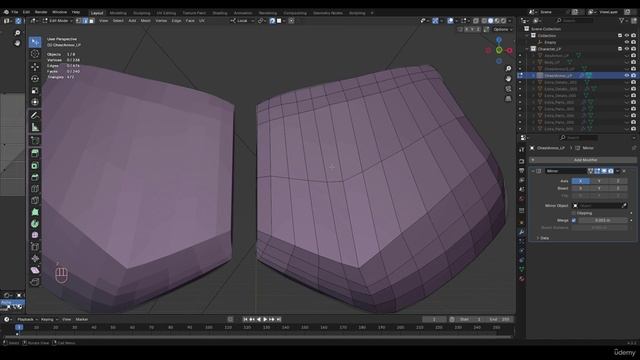Open the Object Data properties tab
This screenshot has width=640, height=360.
coord(522,269)
